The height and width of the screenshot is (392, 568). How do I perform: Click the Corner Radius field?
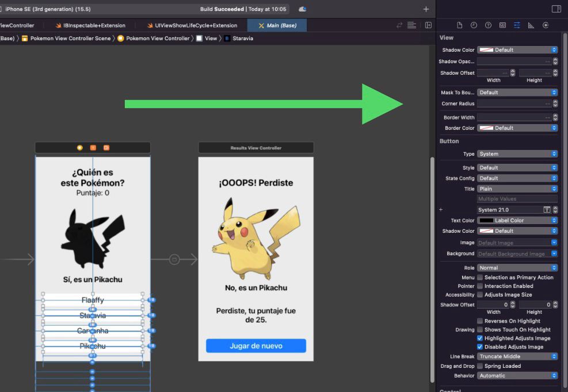(514, 103)
